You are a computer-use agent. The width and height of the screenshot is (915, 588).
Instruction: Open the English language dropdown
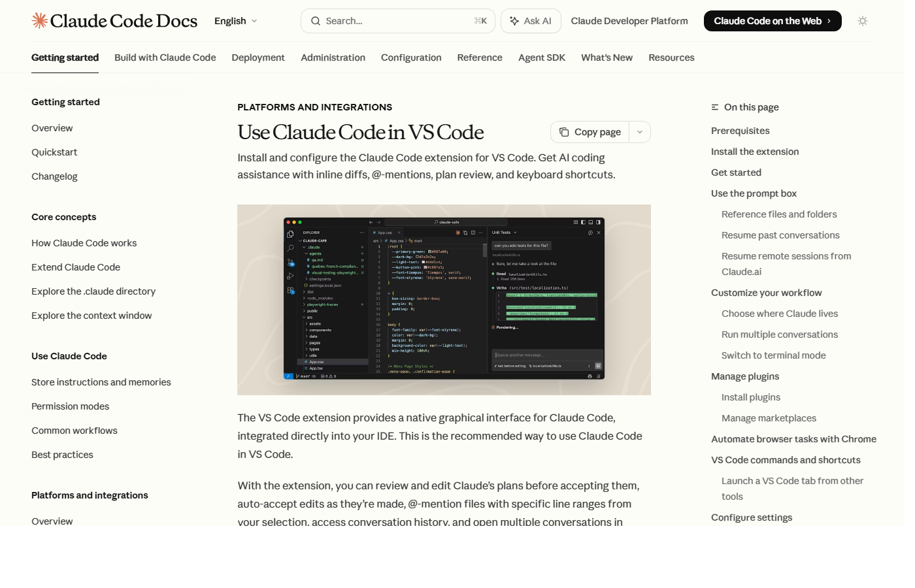[x=236, y=21]
